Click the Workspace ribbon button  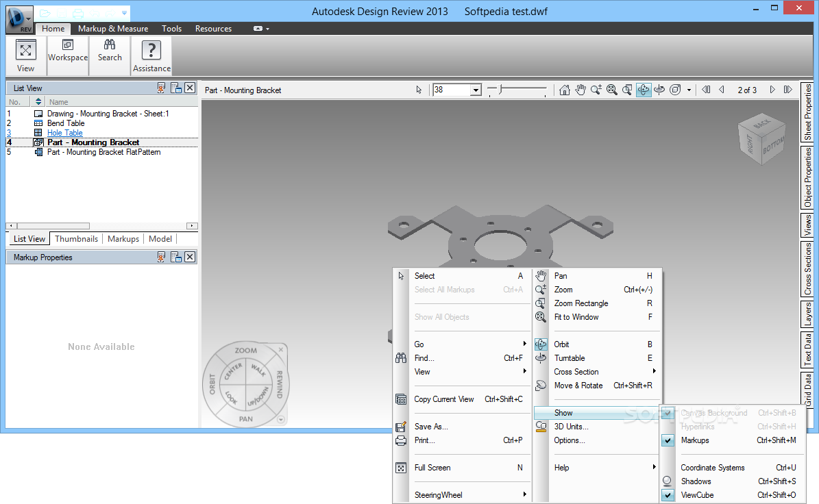(x=68, y=51)
